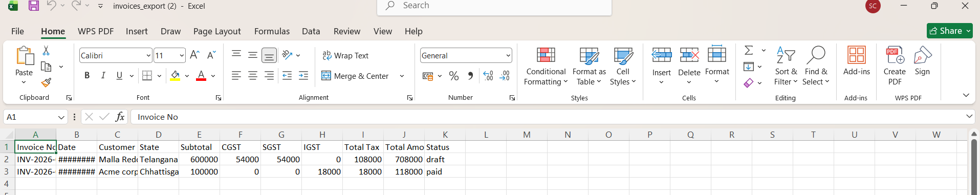
Task: Click the Insert Function fx icon
Action: pos(120,117)
